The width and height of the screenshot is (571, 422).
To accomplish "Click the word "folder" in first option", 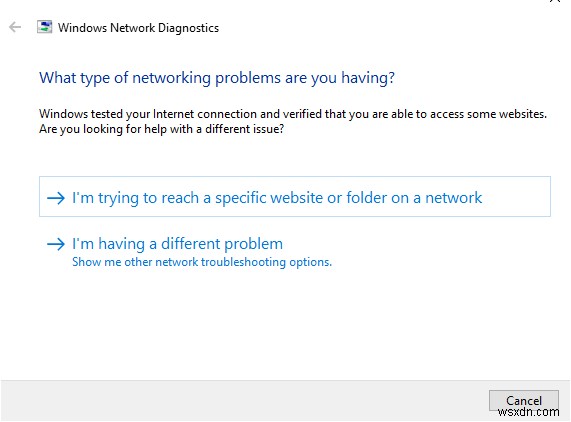I will pyautogui.click(x=366, y=198).
